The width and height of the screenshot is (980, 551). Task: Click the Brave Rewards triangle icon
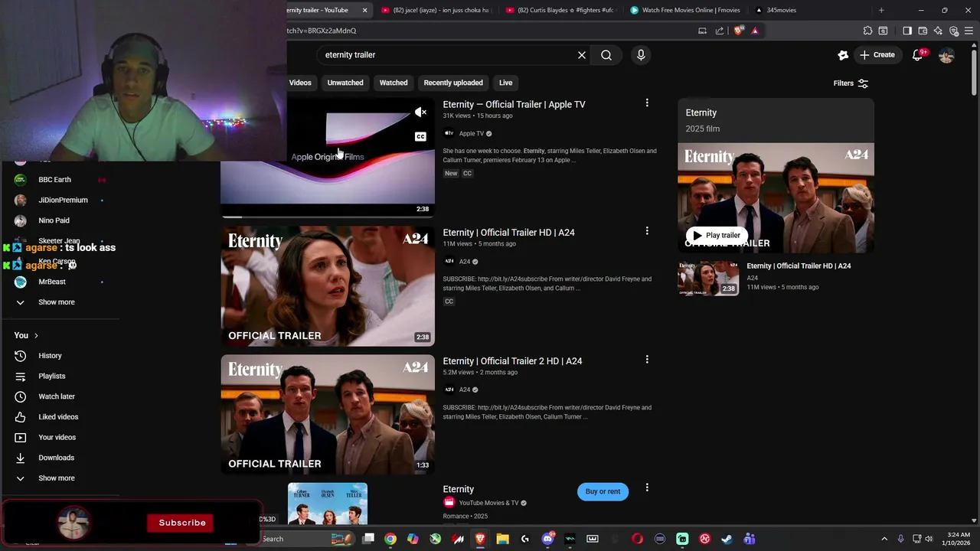tap(755, 31)
